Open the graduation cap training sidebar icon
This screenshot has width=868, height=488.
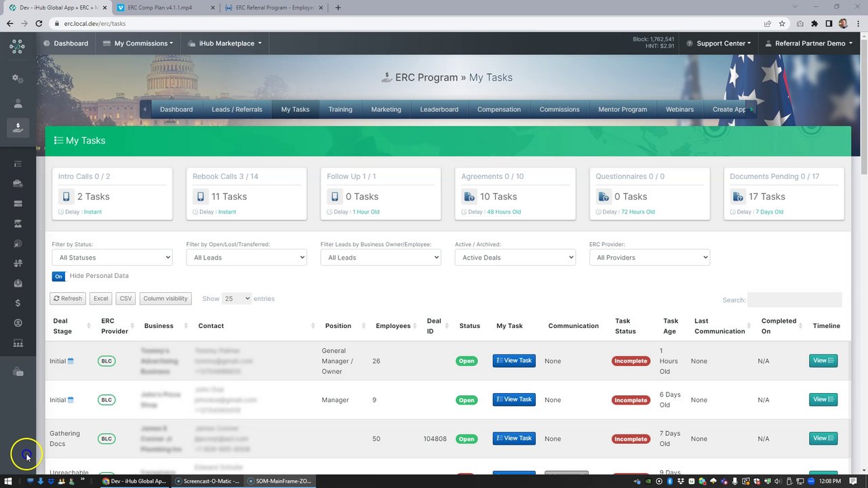18,224
